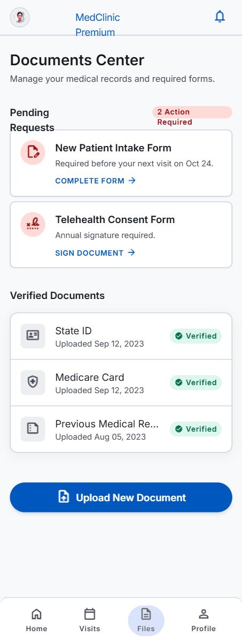
Task: Click the Previous Medical Records file icon
Action: pos(33,429)
